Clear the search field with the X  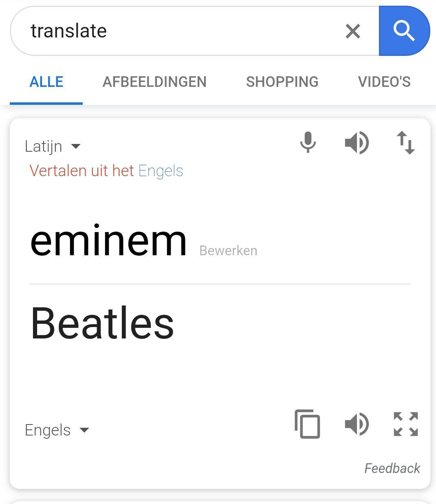point(352,31)
